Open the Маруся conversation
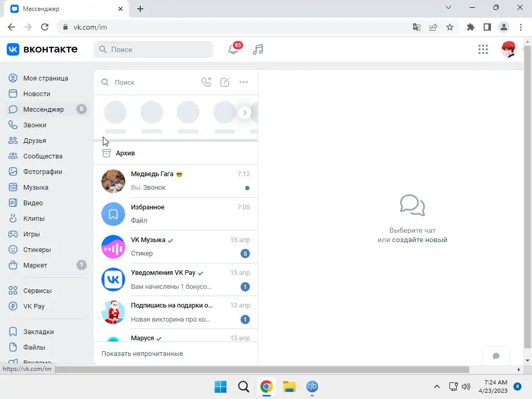 (176, 336)
